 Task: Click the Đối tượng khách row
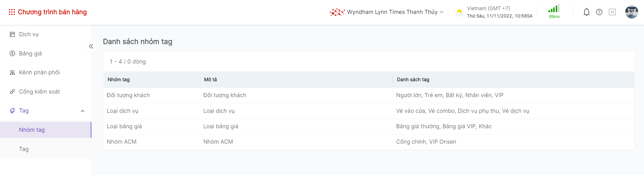pyautogui.click(x=128, y=95)
